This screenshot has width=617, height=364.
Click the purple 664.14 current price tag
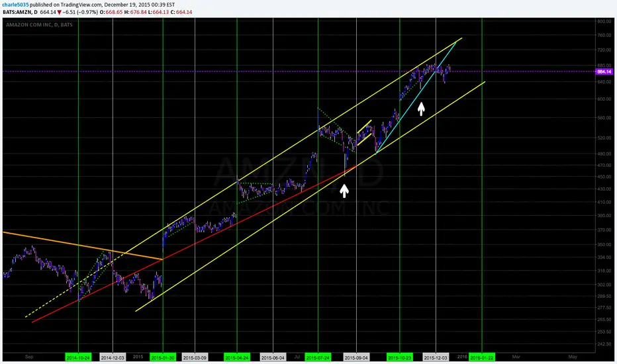604,71
